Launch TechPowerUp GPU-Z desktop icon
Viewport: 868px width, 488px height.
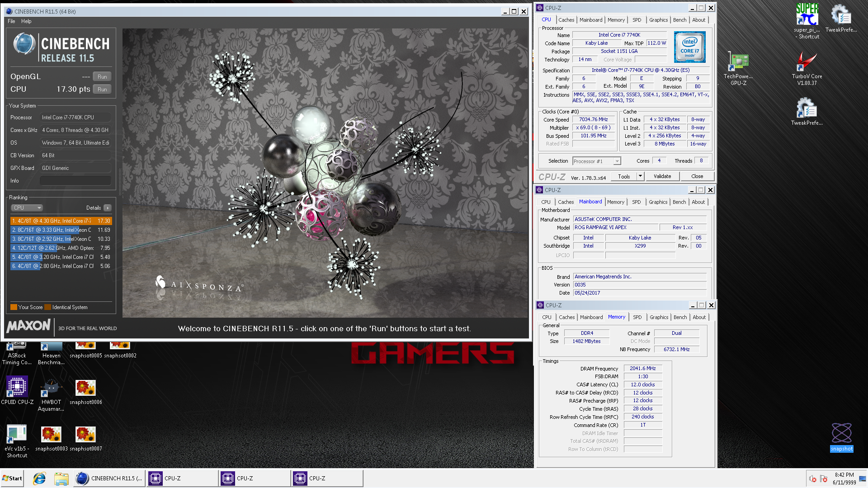click(738, 69)
